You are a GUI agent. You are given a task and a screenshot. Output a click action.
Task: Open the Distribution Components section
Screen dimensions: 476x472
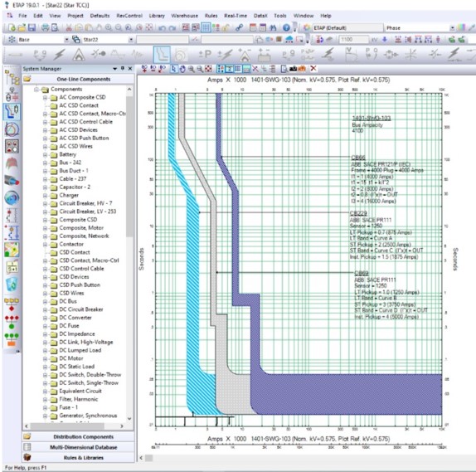[x=78, y=437]
